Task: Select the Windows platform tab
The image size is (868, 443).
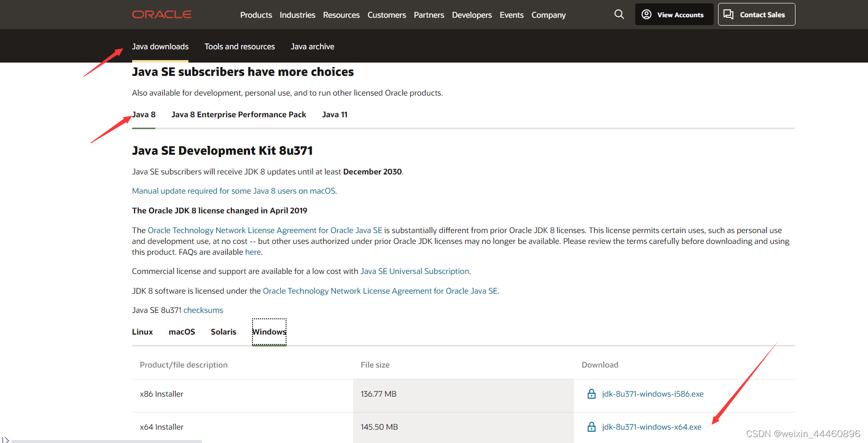Action: pos(269,332)
